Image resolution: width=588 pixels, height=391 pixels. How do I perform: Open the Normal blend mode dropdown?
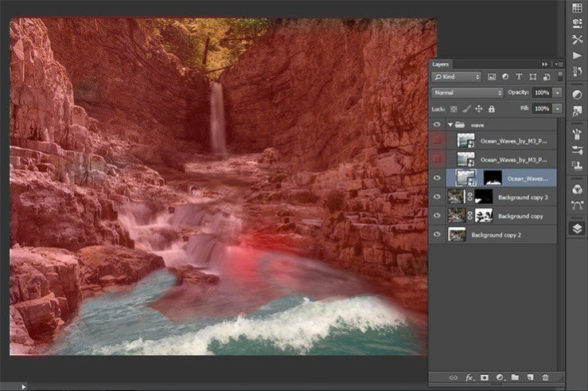coord(467,92)
